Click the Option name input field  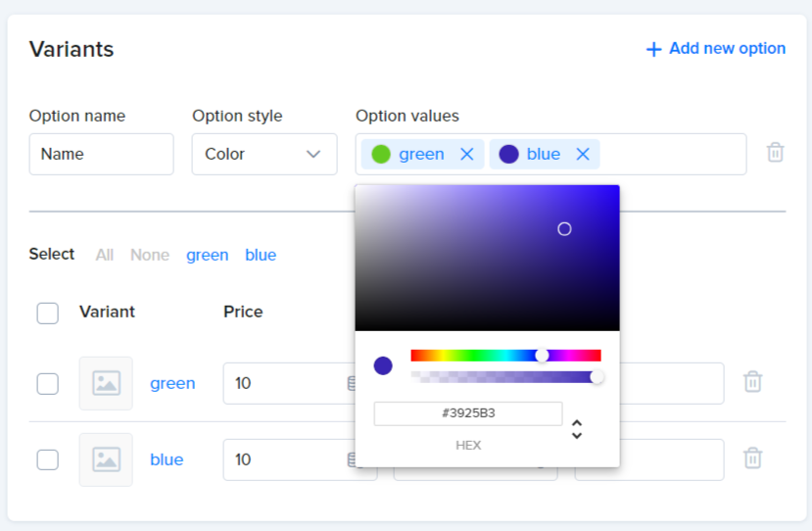pos(102,155)
